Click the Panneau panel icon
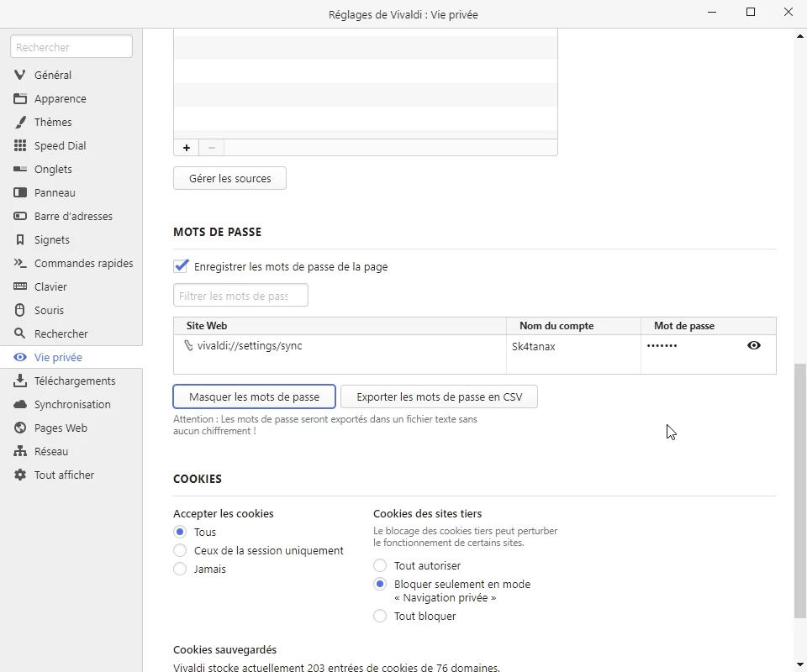The image size is (807, 672). click(20, 193)
